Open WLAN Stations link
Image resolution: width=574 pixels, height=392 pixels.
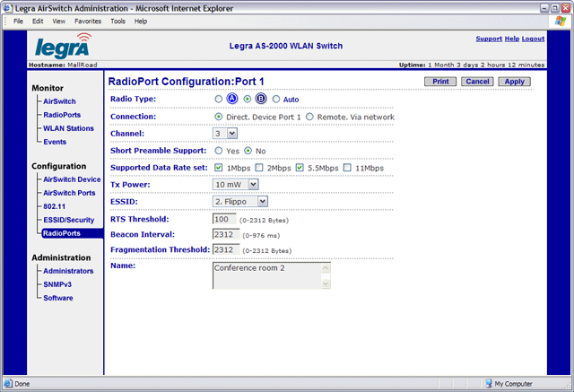click(68, 128)
